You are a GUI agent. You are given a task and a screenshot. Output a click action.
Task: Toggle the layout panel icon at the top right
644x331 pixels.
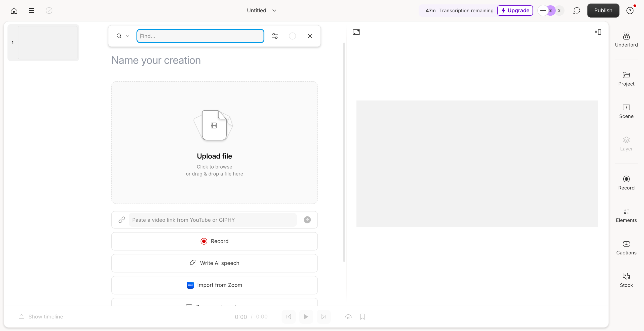pyautogui.click(x=598, y=32)
